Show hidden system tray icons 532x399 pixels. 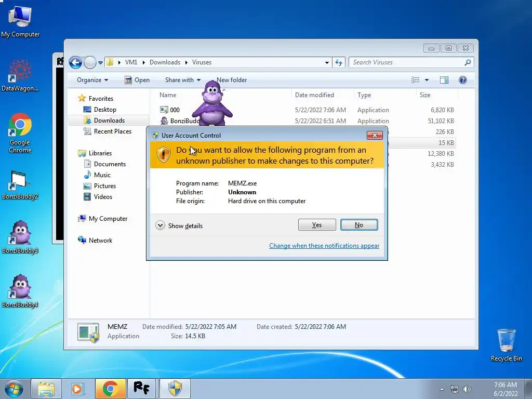click(x=442, y=389)
